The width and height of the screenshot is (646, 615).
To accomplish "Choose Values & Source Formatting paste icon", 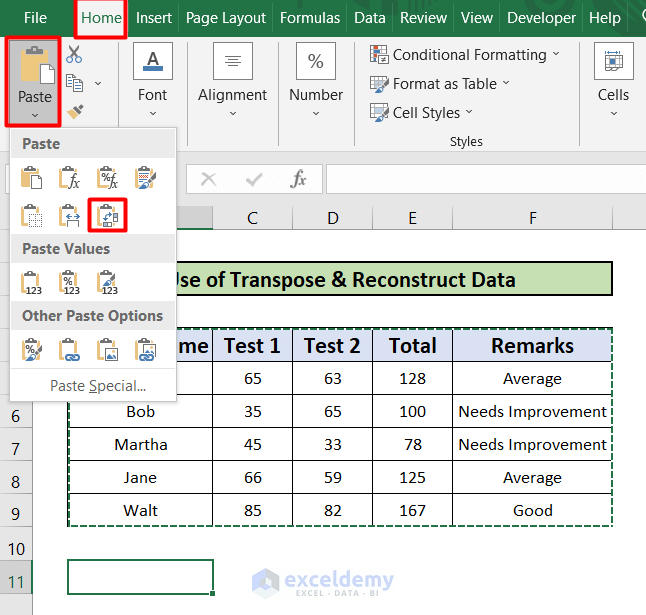I will (x=108, y=283).
